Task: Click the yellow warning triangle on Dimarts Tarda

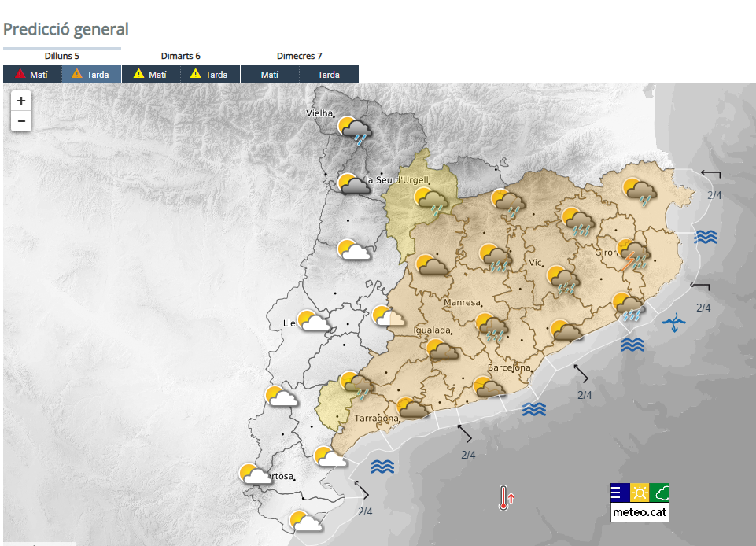Action: pos(195,74)
